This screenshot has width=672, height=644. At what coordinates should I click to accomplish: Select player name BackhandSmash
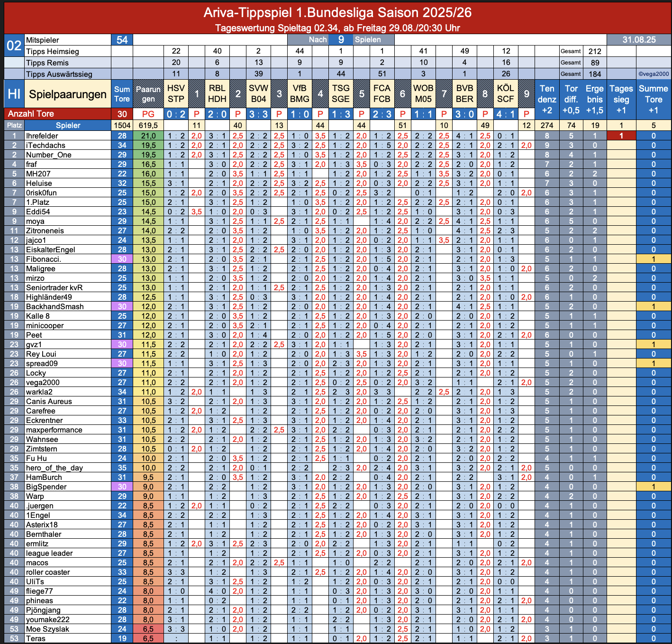[x=54, y=306]
